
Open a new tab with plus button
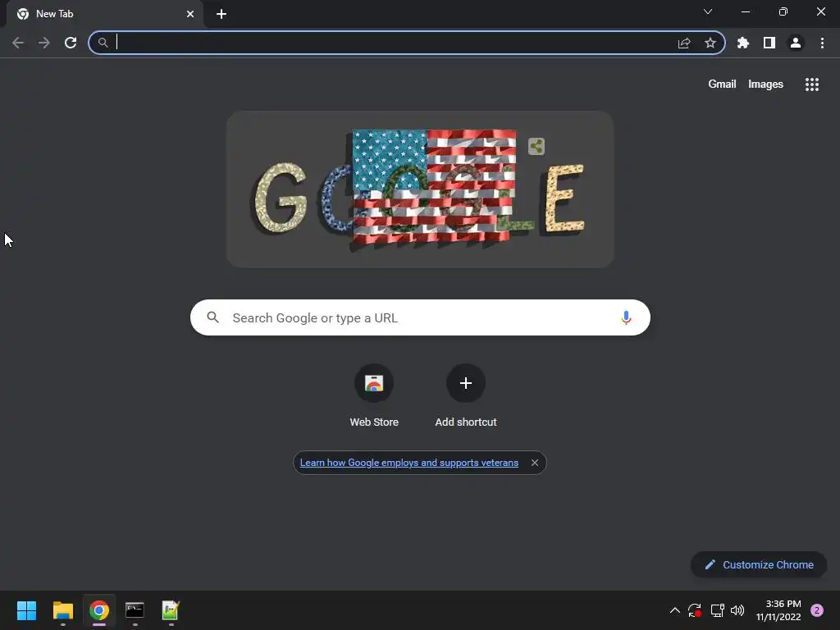221,14
